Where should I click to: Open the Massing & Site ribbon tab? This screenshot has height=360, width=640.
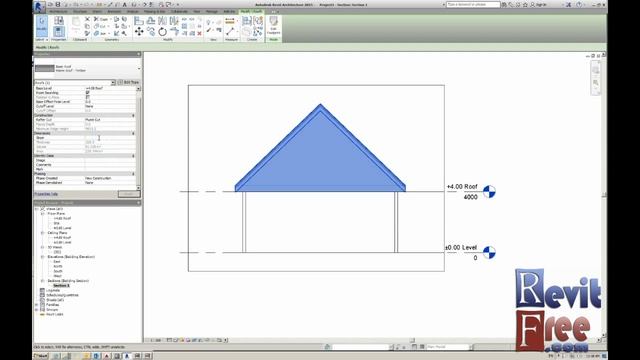[154, 11]
